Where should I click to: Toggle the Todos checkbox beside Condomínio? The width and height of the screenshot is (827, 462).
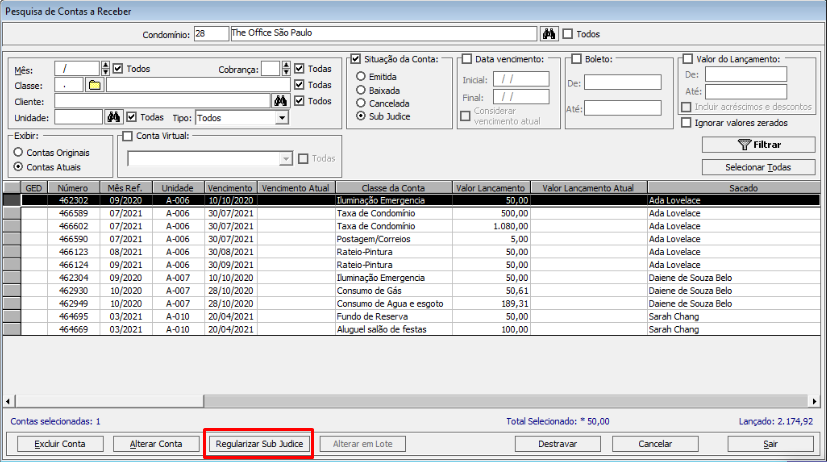coord(568,34)
